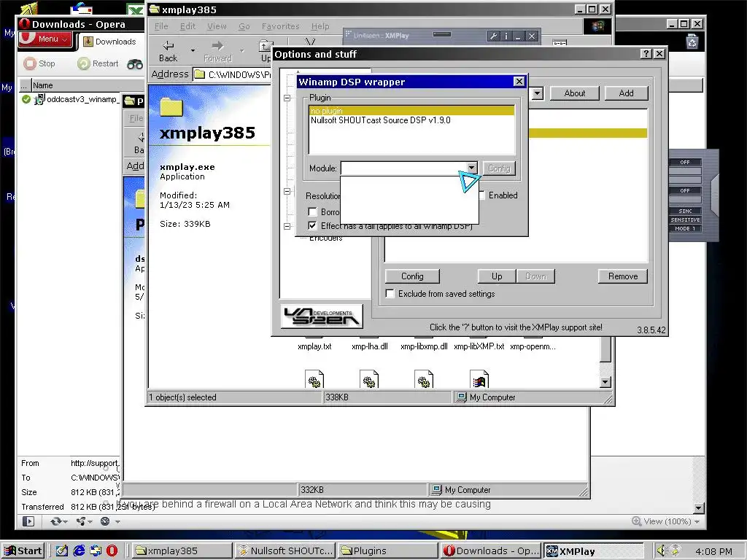Click the xmp-lha.dll file in explorer
This screenshot has width=747, height=560.
pos(370,346)
